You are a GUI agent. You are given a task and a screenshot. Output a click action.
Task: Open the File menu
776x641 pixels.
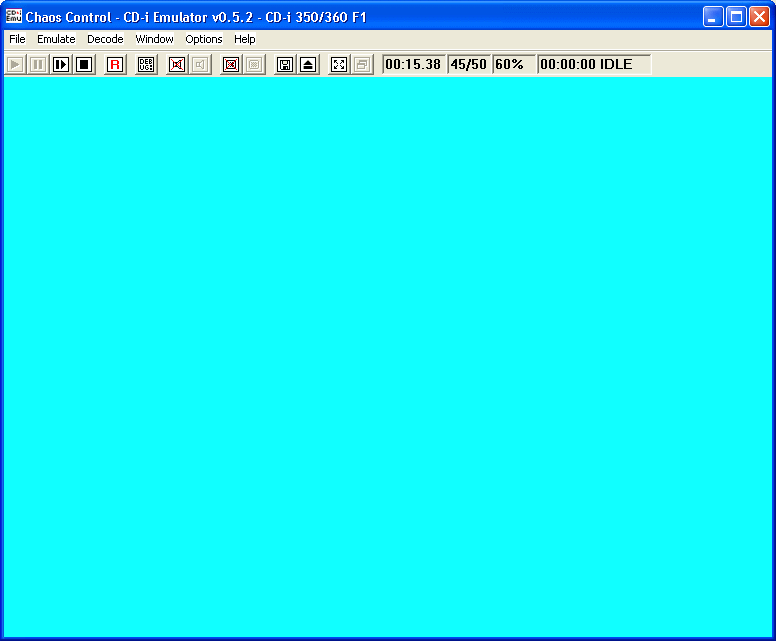click(x=17, y=39)
